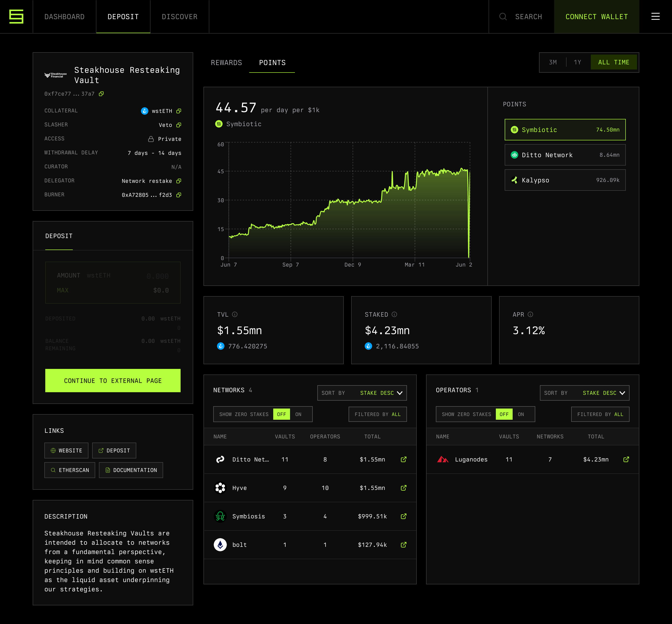The image size is (672, 624).
Task: Click the points chart area
Action: coord(349,200)
